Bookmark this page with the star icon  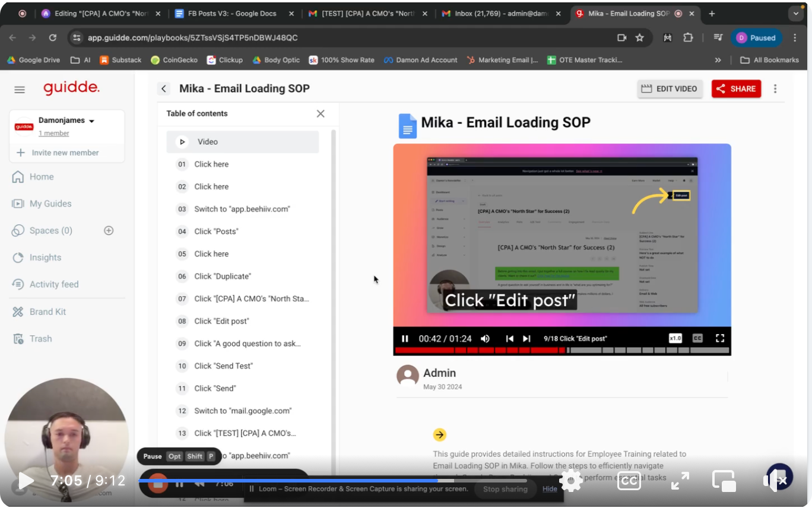(639, 37)
